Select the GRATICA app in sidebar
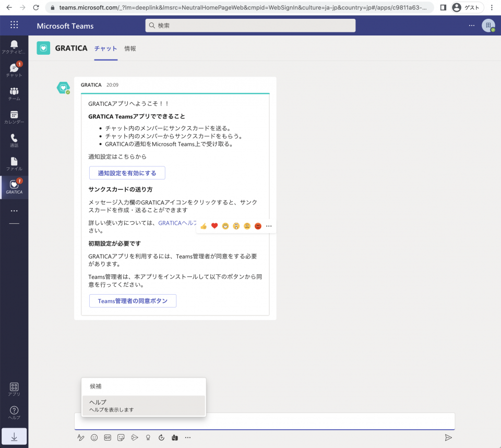The image size is (501, 448). [x=14, y=187]
